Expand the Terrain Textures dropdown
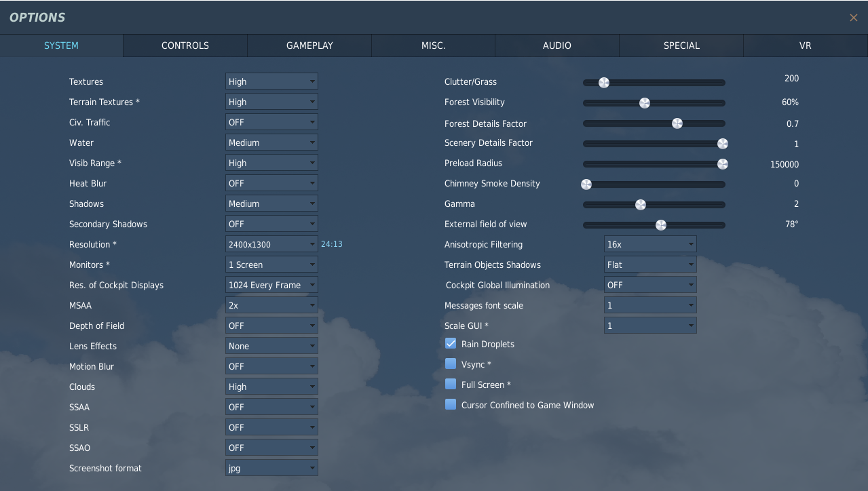 pyautogui.click(x=271, y=102)
